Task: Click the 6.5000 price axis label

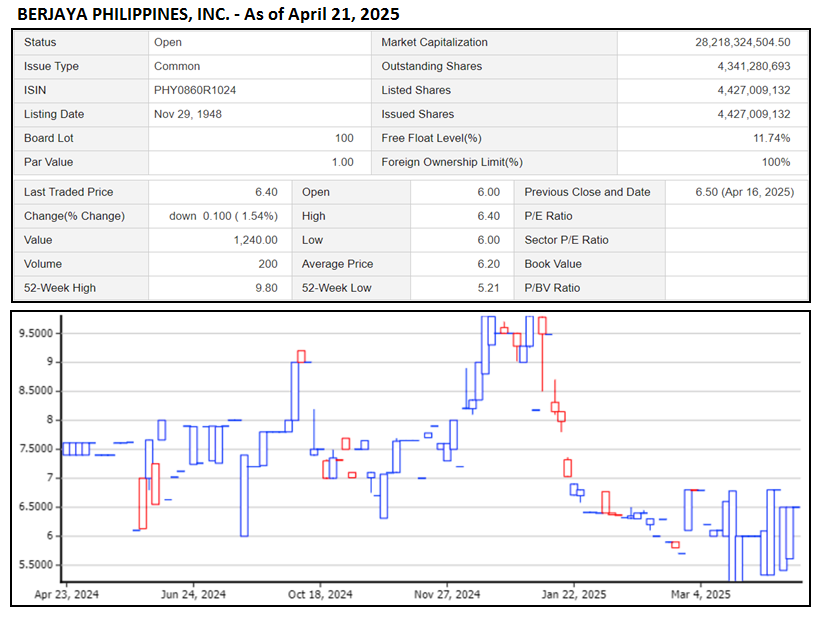Action: 36,507
